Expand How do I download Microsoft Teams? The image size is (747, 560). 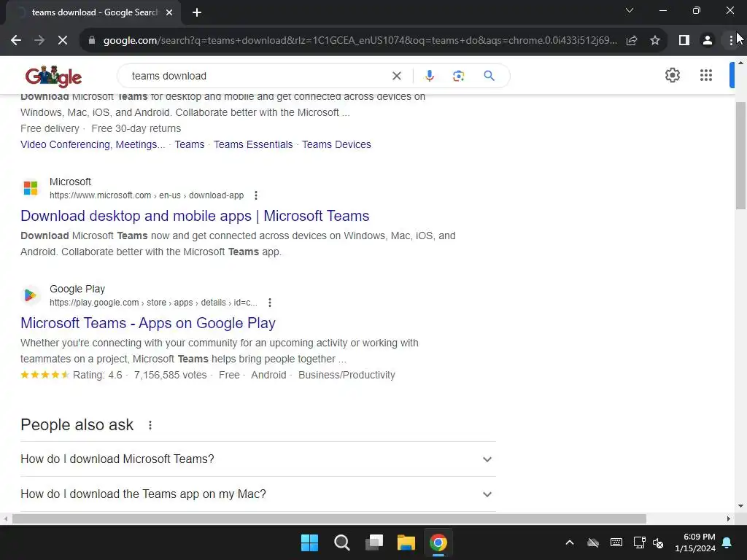coord(258,459)
